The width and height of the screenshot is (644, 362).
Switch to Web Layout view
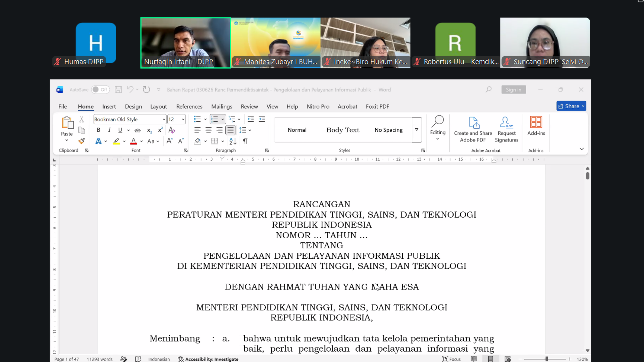pyautogui.click(x=507, y=359)
